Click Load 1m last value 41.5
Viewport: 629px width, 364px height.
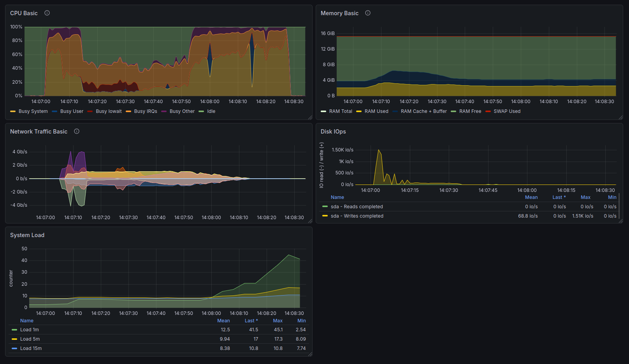click(x=253, y=330)
